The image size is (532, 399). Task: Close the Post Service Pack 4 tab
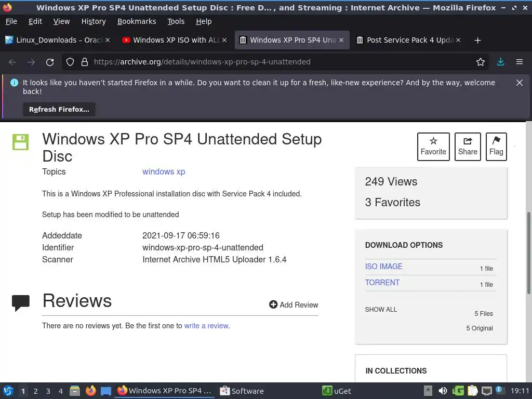[x=458, y=40]
